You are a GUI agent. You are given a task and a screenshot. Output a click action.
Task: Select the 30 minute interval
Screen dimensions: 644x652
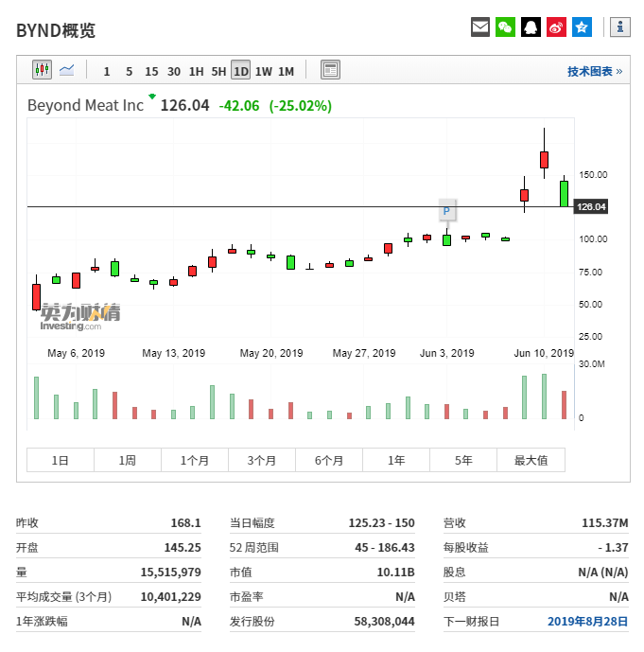coord(174,72)
